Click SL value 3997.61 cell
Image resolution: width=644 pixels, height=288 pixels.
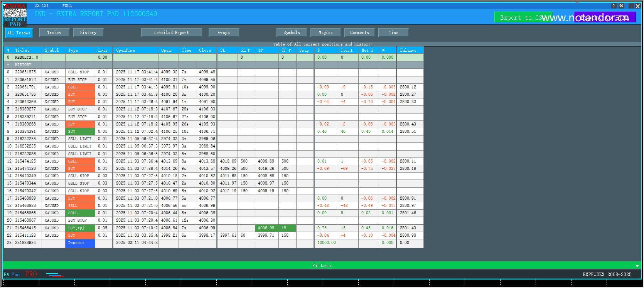pyautogui.click(x=228, y=235)
